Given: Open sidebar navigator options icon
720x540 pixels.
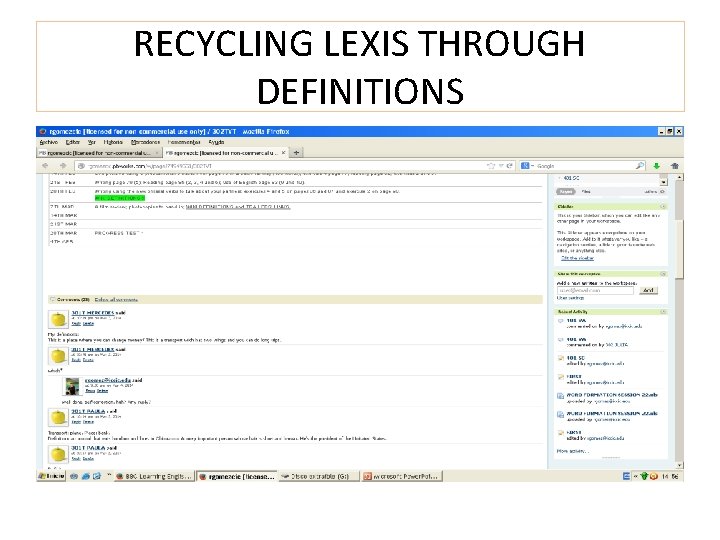Looking at the screenshot, I should (x=663, y=191).
